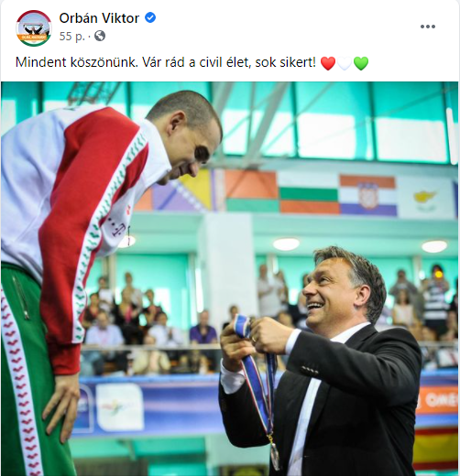Open the "55 p." post timestamp link
The image size is (460, 476).
[x=71, y=37]
